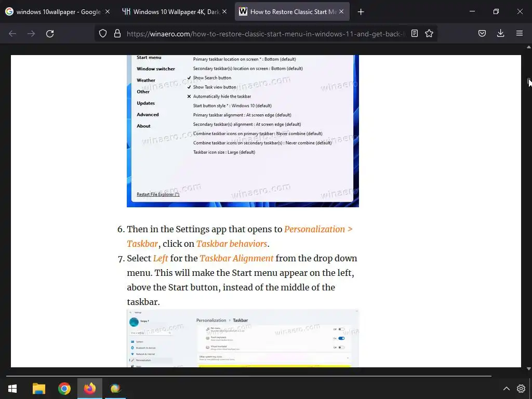
Task: Click the highlighted word Left
Action: pyautogui.click(x=161, y=258)
